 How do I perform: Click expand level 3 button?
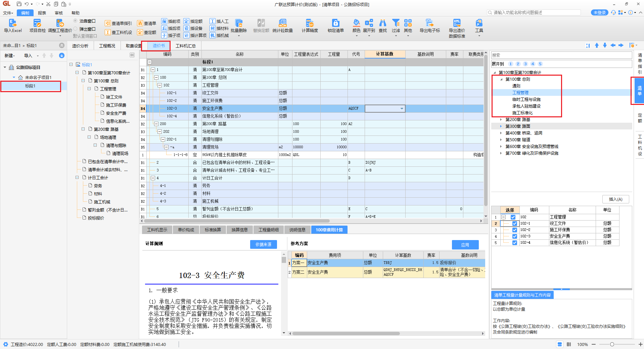click(525, 64)
